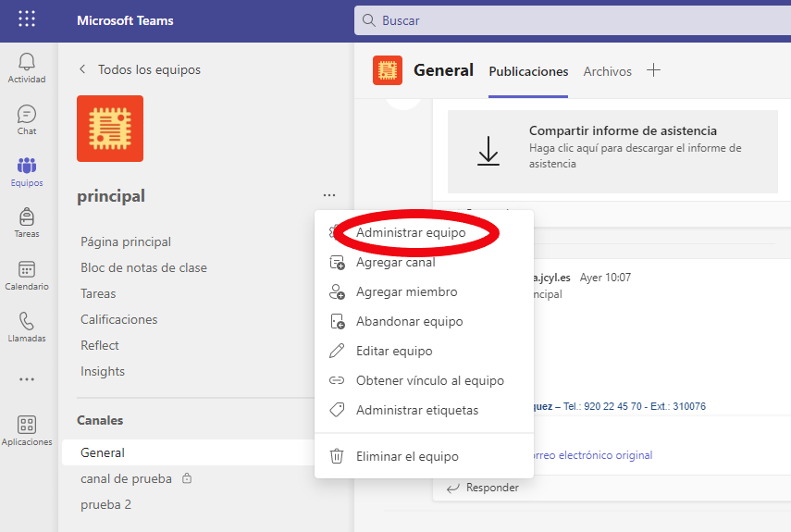Open more options ellipsis for principal team
This screenshot has height=532, width=791.
click(329, 195)
